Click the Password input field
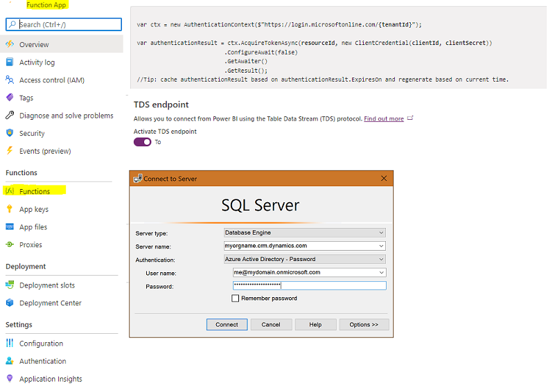The width and height of the screenshot is (555, 392). point(309,285)
